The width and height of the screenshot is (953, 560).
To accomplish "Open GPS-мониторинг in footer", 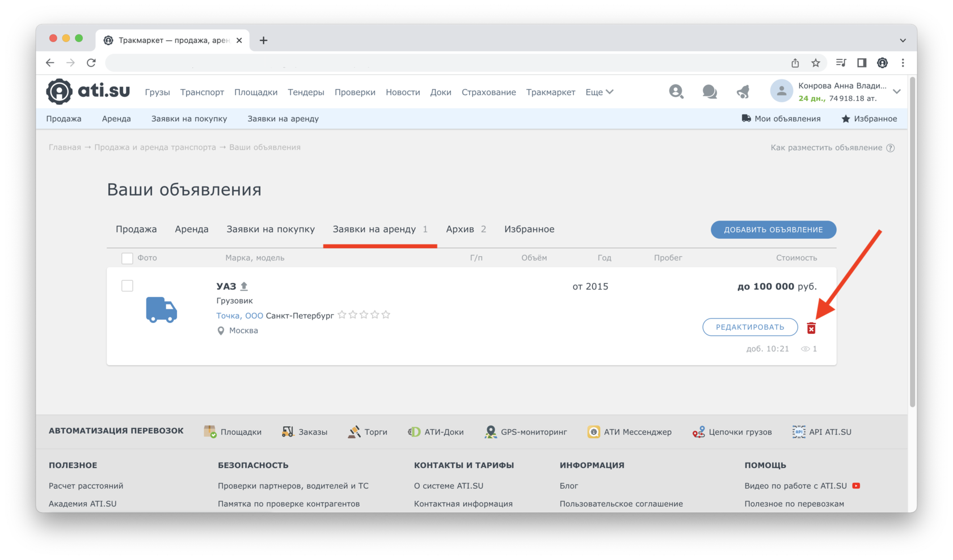I will [x=526, y=432].
